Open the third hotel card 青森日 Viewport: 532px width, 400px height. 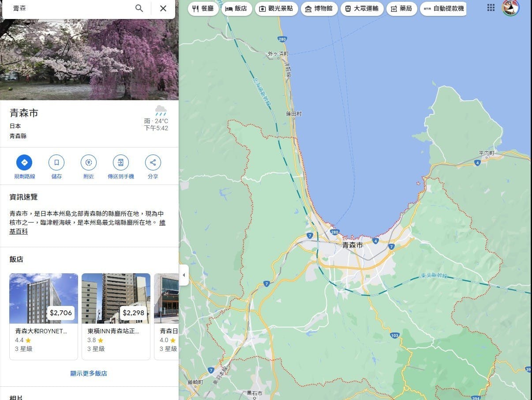[x=166, y=317]
